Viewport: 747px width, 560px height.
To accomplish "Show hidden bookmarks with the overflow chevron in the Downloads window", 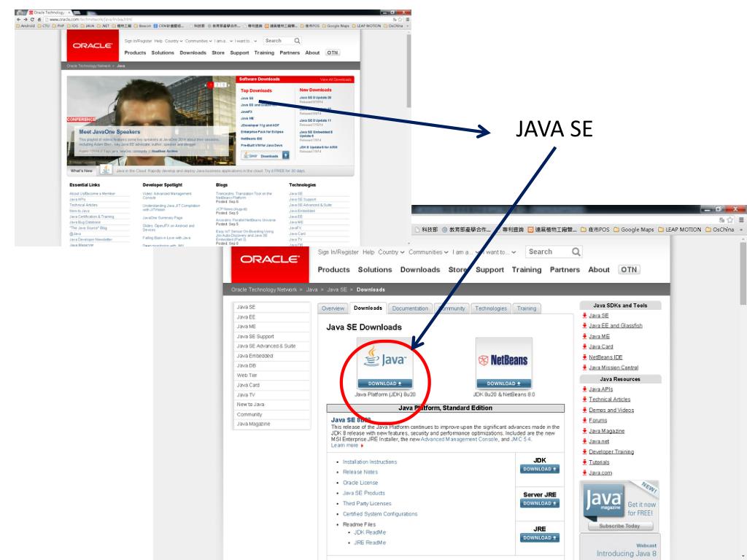I will point(741,230).
